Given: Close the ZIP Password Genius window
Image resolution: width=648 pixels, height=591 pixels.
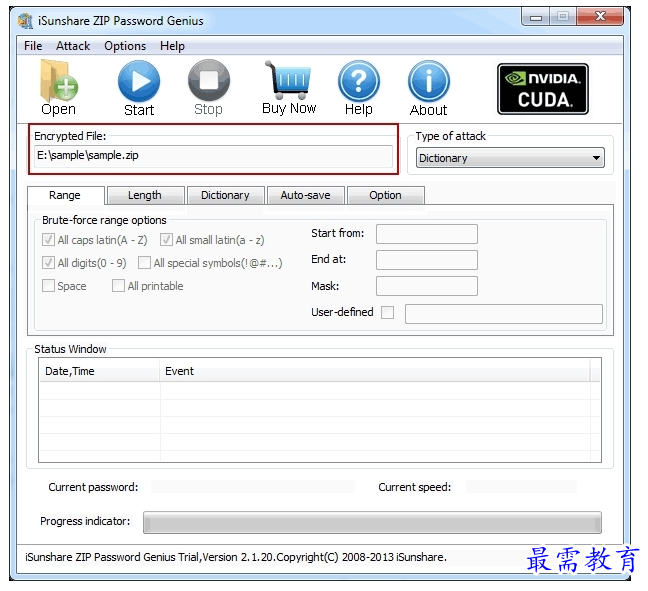Looking at the screenshot, I should pos(600,17).
